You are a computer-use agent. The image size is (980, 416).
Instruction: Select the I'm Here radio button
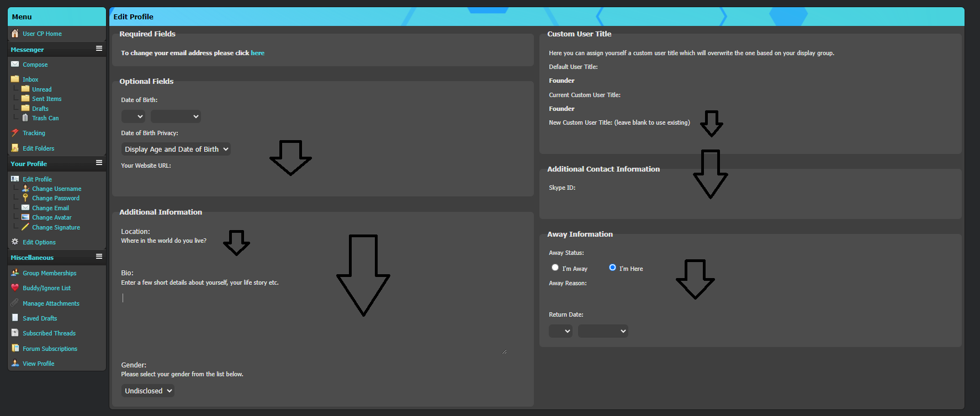(612, 268)
